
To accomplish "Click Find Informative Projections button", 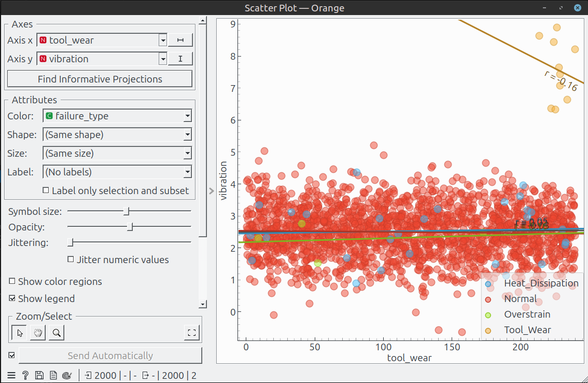I will pyautogui.click(x=100, y=79).
